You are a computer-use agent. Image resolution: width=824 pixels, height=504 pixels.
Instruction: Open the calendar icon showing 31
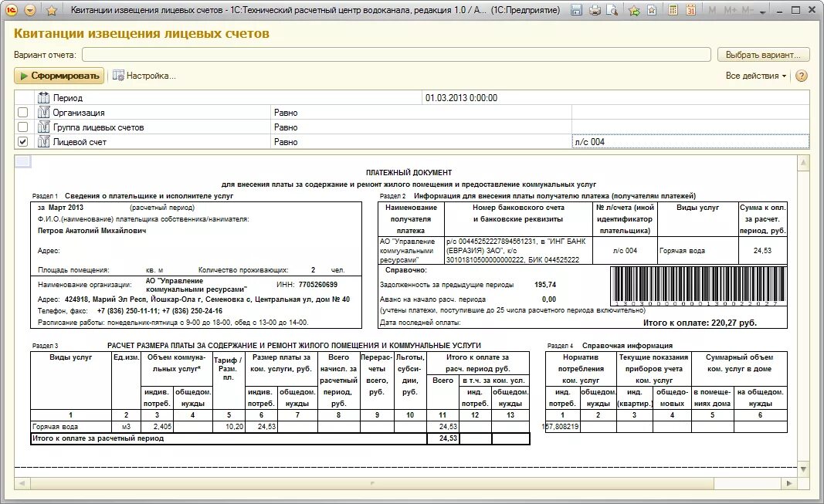(691, 10)
